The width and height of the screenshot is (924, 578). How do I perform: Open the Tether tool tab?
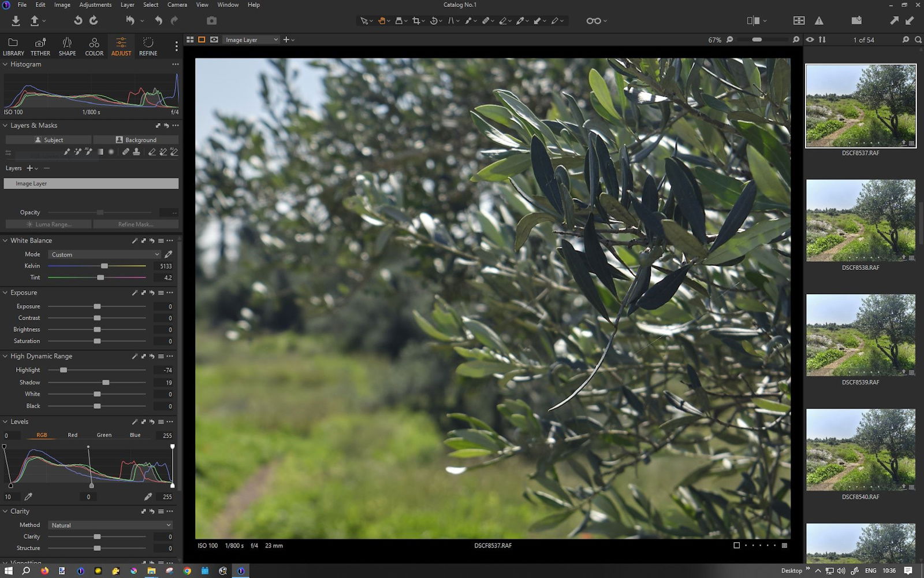point(40,46)
